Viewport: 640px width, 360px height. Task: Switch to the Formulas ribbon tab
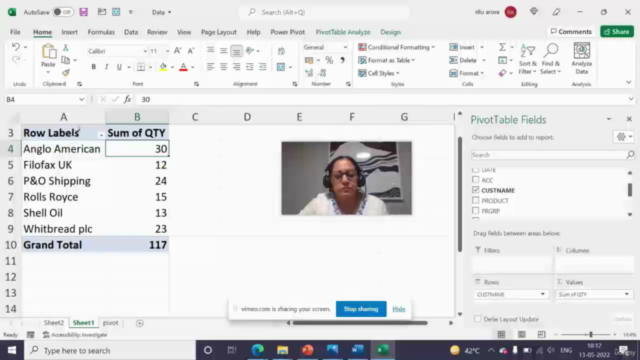coord(101,32)
